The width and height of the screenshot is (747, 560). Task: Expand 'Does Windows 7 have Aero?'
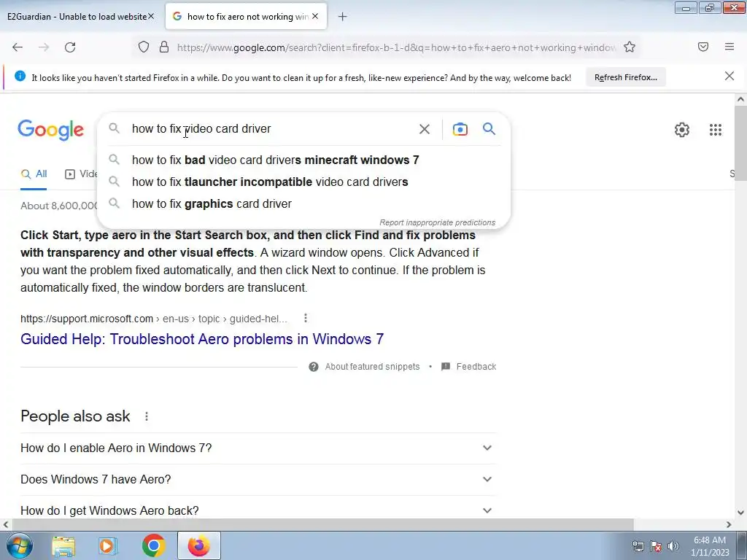tap(258, 480)
